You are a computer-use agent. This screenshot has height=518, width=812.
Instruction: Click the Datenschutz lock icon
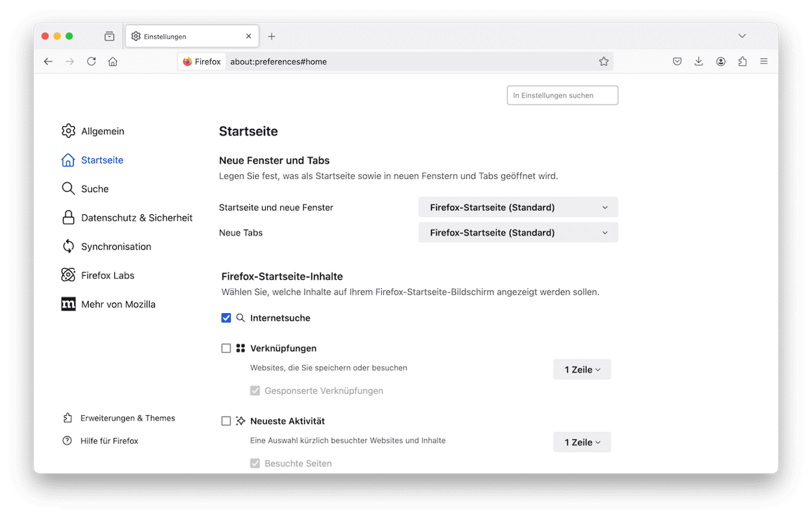(x=68, y=218)
